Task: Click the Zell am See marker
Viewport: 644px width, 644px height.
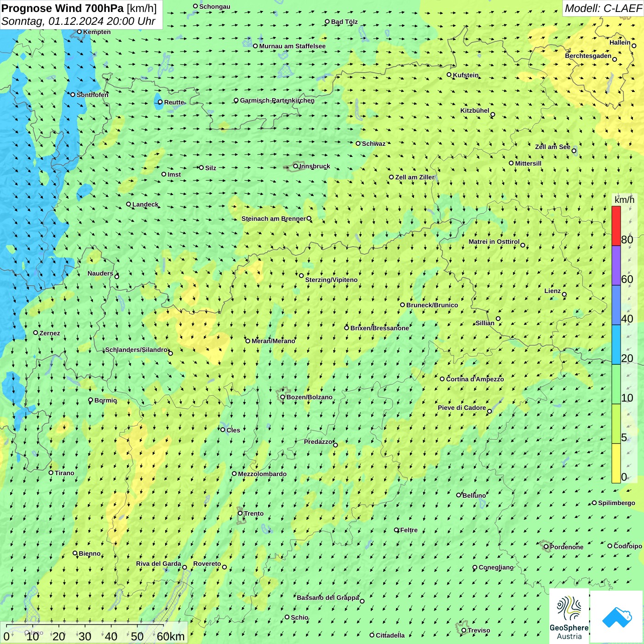Action: [574, 150]
